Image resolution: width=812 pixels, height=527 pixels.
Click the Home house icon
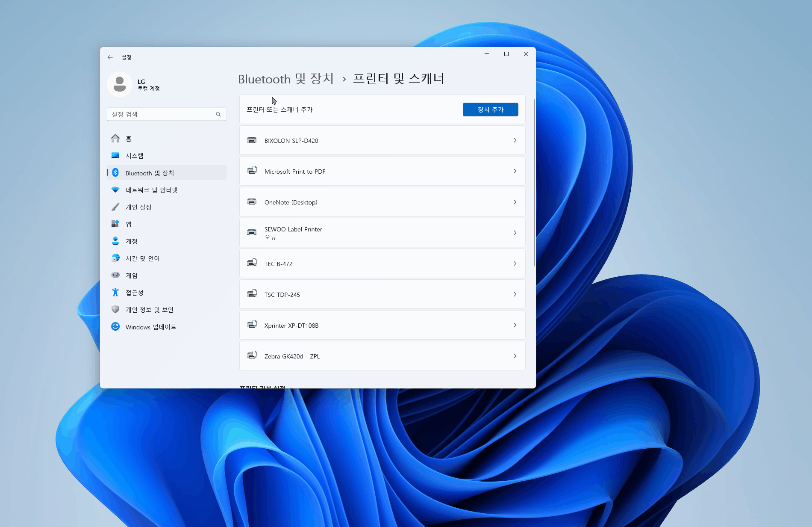click(115, 139)
